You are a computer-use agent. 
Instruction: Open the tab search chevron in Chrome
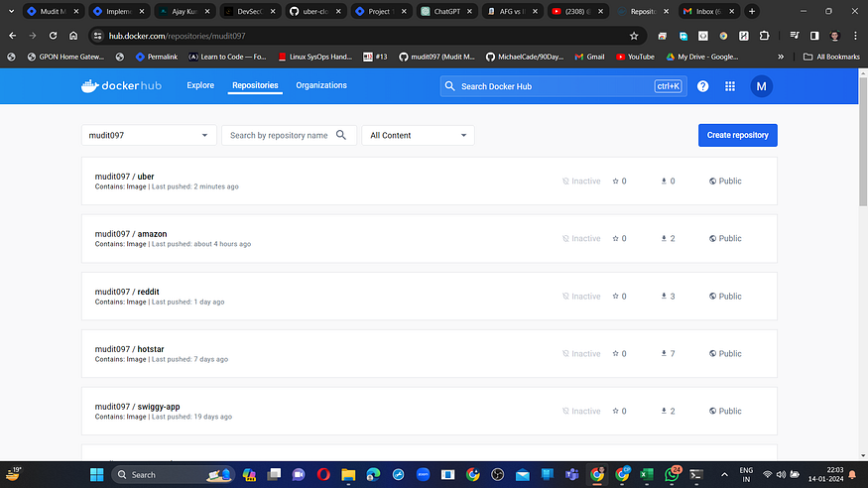[x=11, y=11]
